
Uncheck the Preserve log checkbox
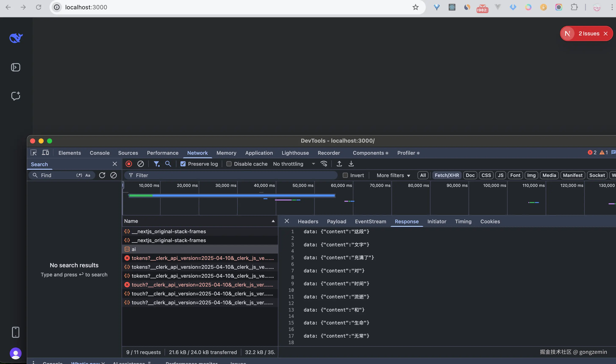coord(183,164)
